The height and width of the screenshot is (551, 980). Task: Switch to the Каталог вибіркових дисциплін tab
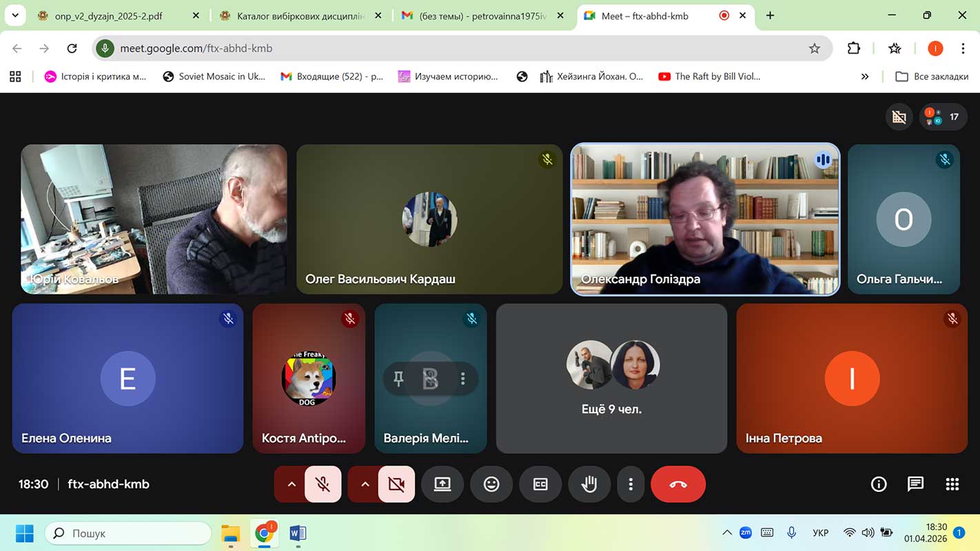301,16
